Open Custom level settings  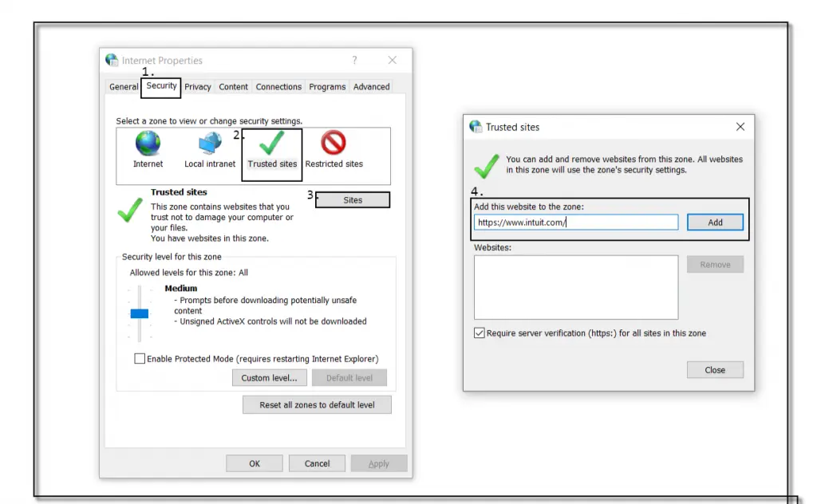[x=270, y=378]
